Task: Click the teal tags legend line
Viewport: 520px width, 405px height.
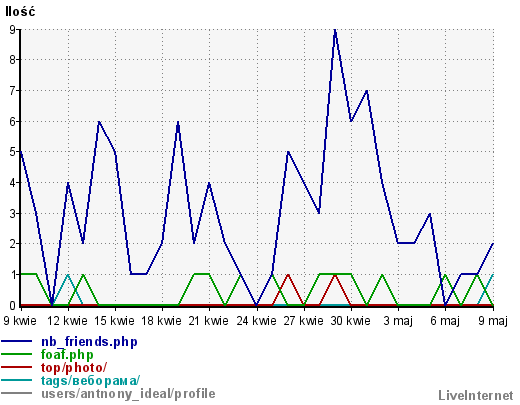Action: (x=17, y=380)
